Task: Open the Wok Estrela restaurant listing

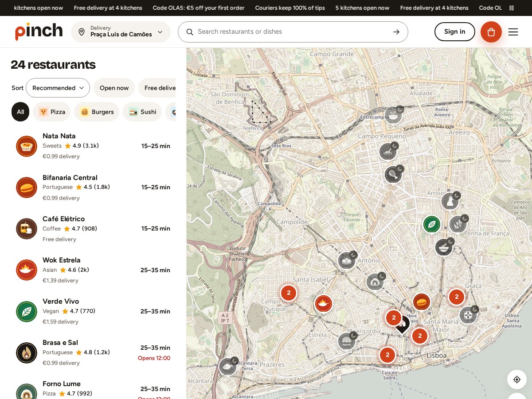Action: 93,270
